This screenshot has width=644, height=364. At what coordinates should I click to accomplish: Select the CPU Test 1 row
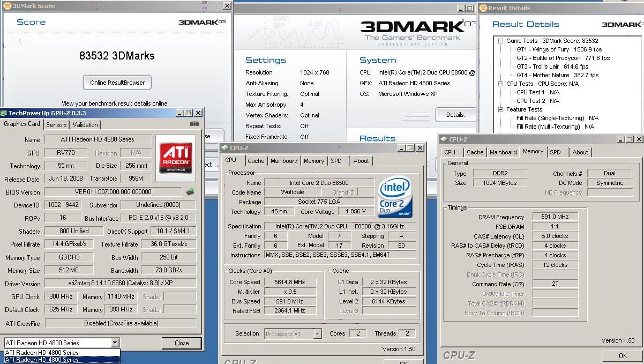click(x=538, y=92)
